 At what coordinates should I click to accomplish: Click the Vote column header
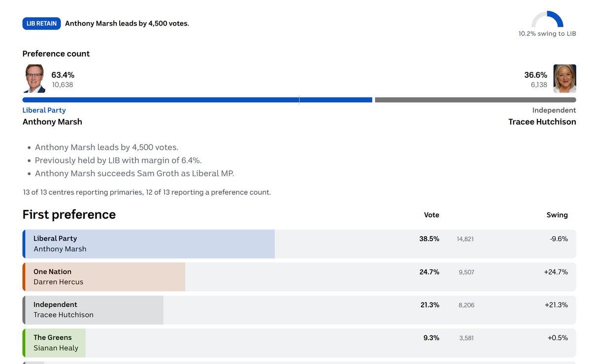click(431, 215)
